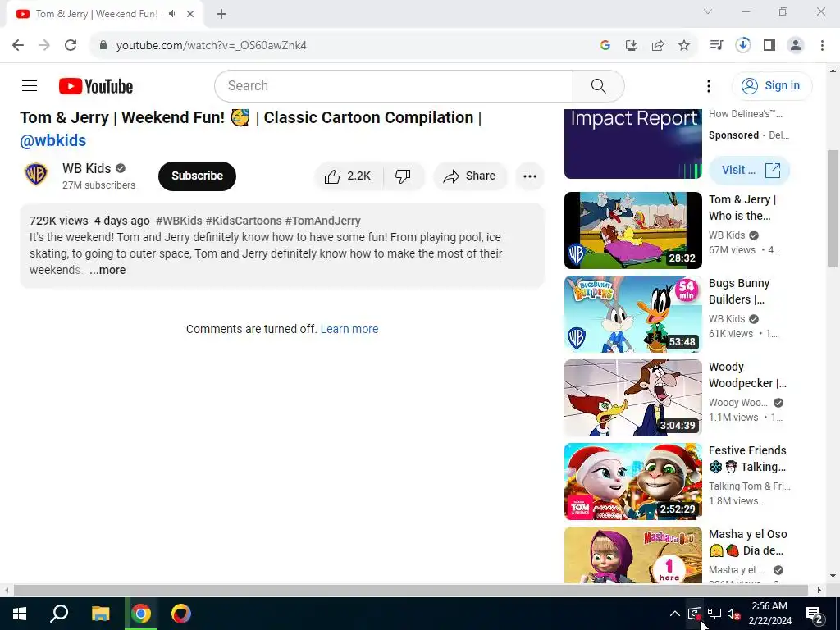Click the #TomAndJerry hashtag
The width and height of the screenshot is (840, 630).
coord(323,221)
